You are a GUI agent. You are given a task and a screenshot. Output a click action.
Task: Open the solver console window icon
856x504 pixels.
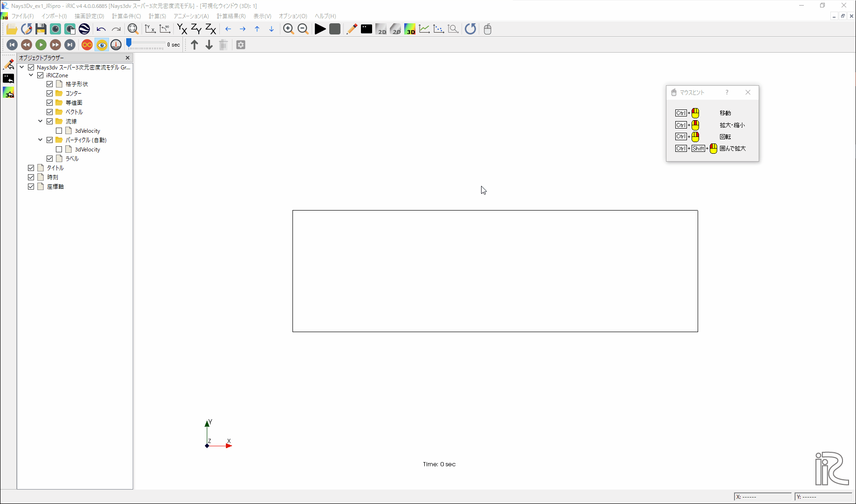point(367,29)
